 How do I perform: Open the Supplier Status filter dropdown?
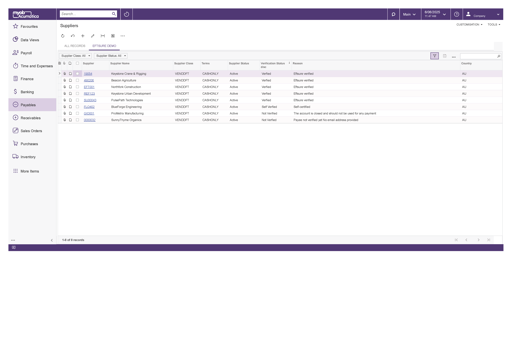pos(111,56)
